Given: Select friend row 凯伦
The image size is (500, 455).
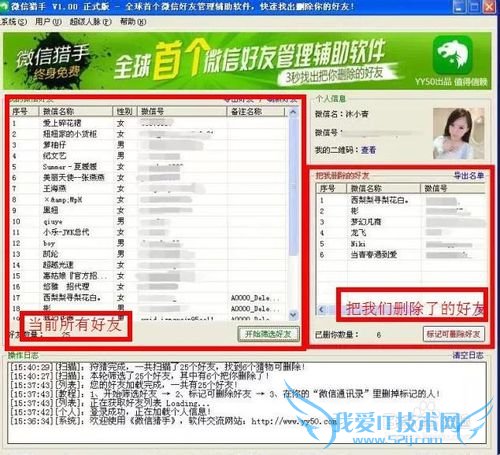Looking at the screenshot, I should click(x=149, y=254).
